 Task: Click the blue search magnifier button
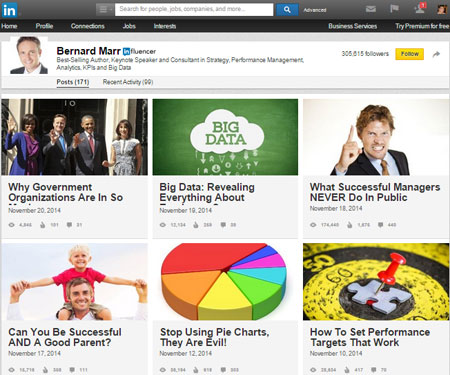tap(287, 10)
